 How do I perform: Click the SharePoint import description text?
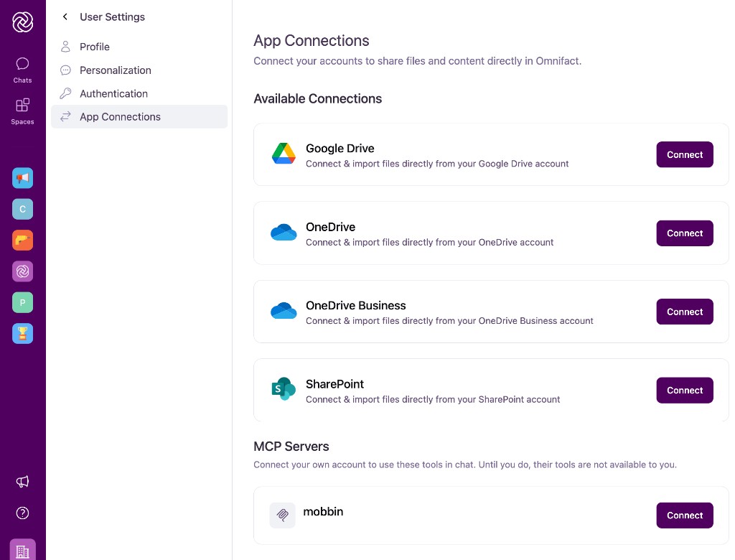[433, 400]
